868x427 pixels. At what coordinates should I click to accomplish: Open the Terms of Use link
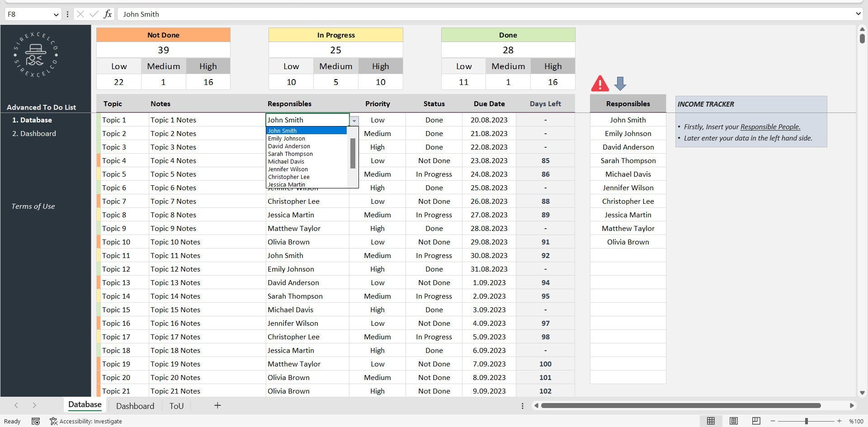click(32, 206)
